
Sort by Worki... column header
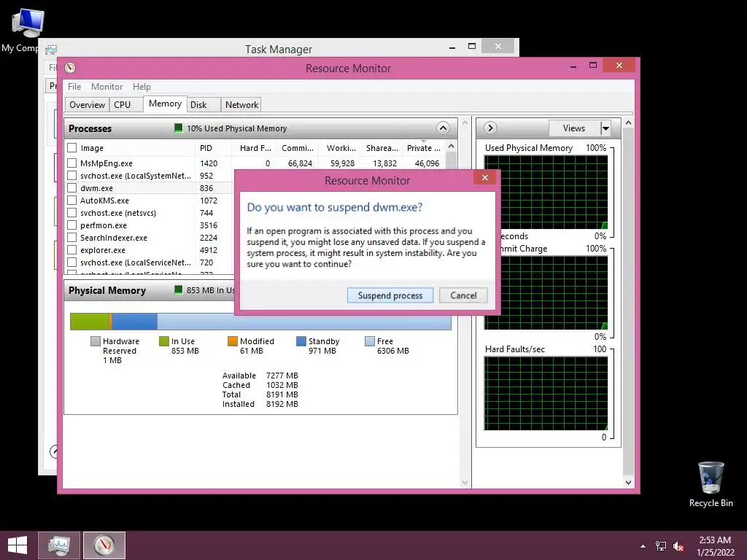pos(340,148)
